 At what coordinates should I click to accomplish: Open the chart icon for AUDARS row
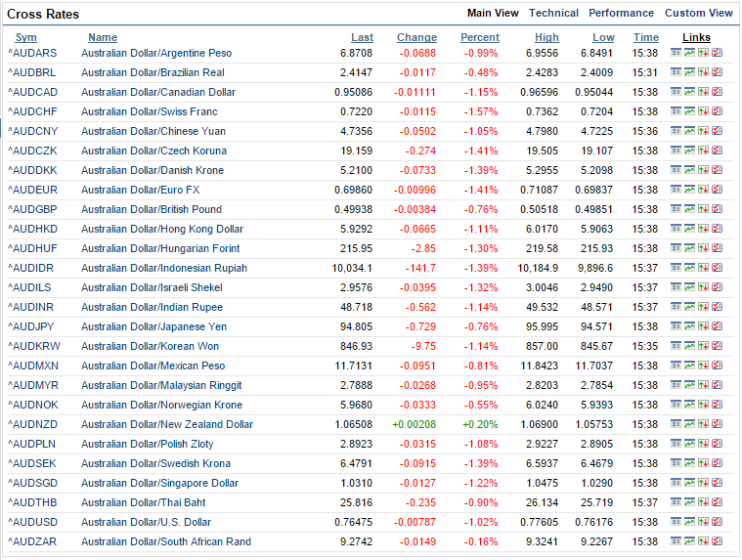(689, 53)
